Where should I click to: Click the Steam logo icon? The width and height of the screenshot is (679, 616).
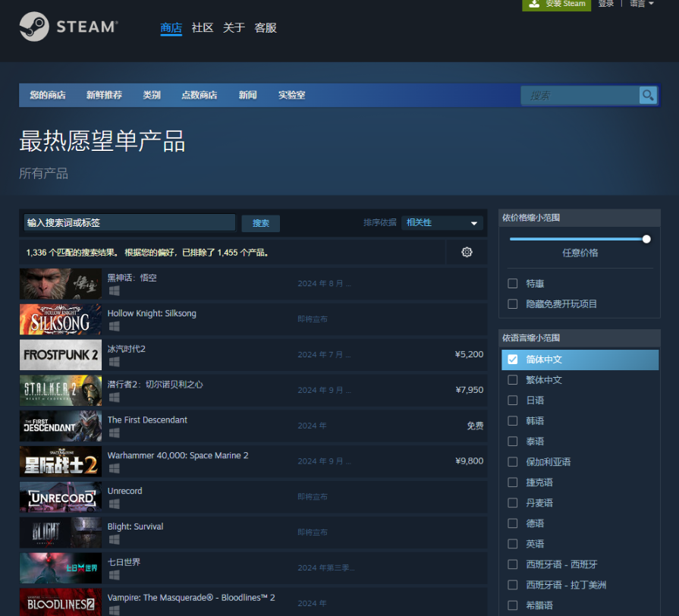tap(34, 27)
